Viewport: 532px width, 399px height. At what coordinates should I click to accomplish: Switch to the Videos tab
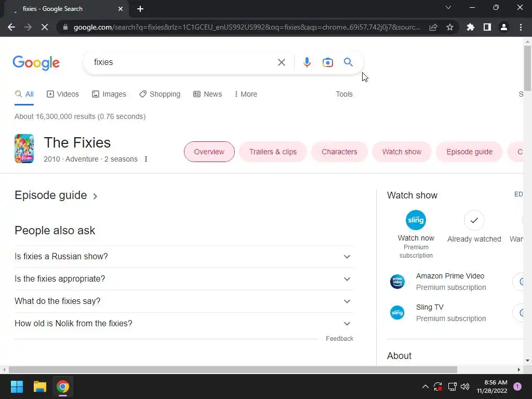click(63, 94)
